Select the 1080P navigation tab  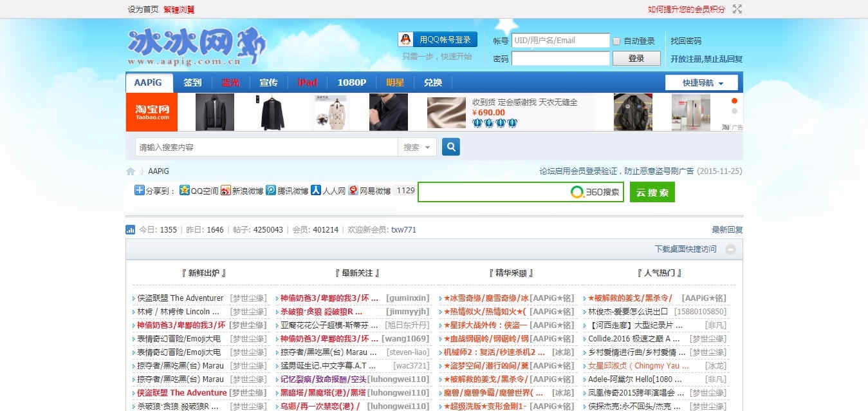(x=351, y=82)
